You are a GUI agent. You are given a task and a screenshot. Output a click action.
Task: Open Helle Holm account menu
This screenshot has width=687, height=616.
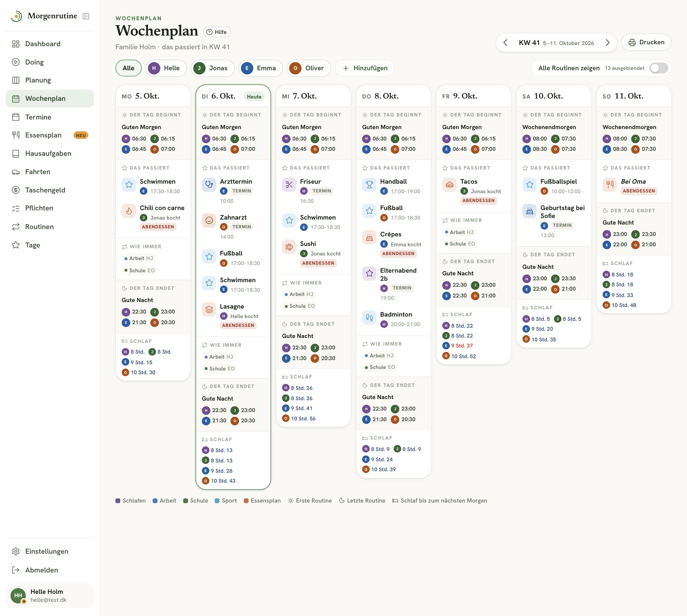pyautogui.click(x=50, y=595)
